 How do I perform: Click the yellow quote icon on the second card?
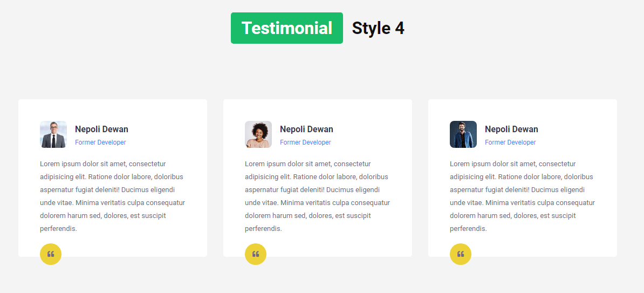(256, 254)
